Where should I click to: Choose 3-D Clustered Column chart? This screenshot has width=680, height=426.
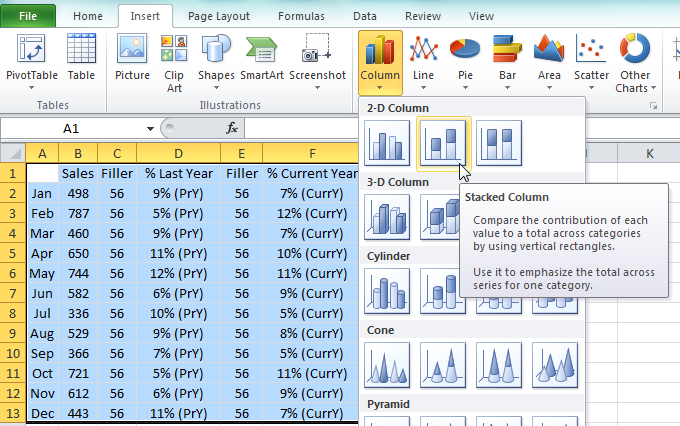[x=387, y=217]
